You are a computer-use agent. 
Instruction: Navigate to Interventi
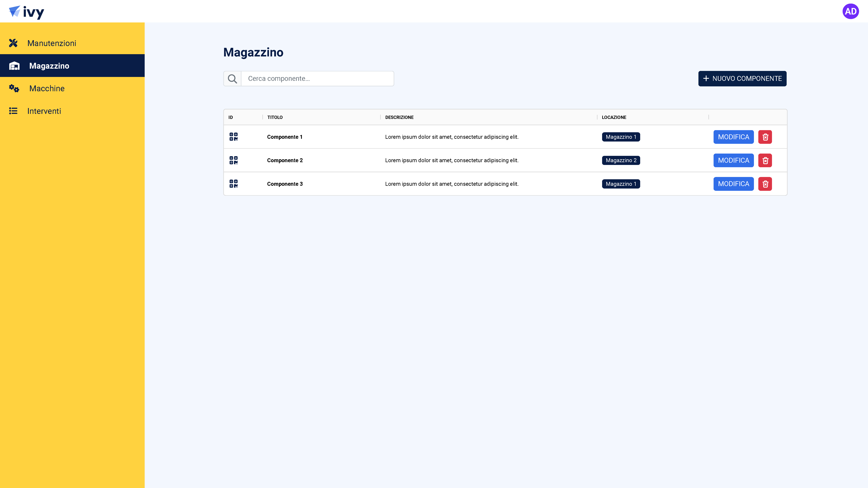(72, 111)
